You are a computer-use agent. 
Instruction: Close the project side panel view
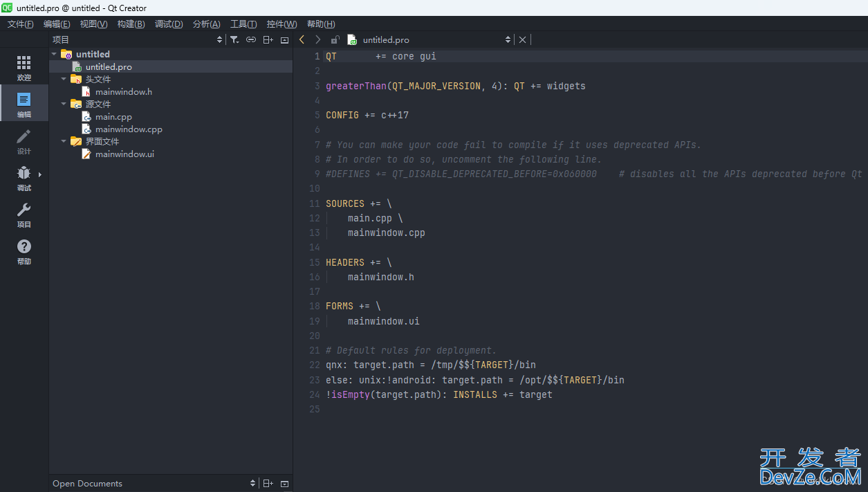pyautogui.click(x=284, y=40)
